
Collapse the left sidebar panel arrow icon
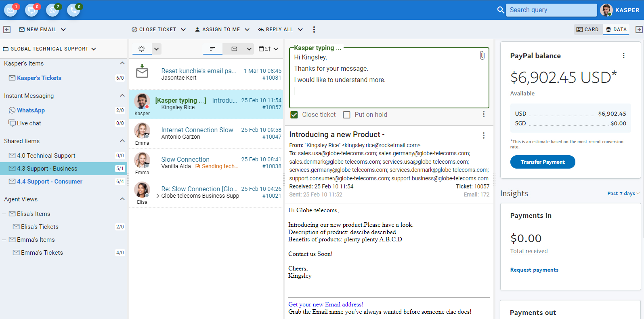tap(7, 30)
